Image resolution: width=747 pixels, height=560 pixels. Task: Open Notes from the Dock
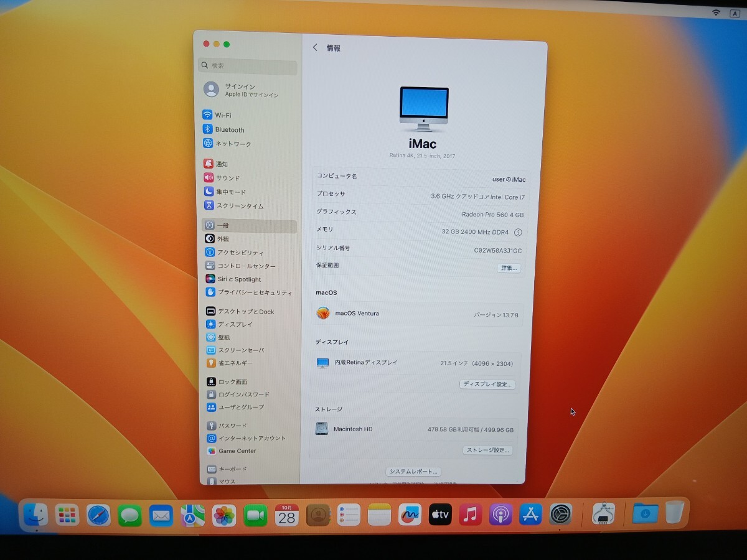[x=379, y=515]
